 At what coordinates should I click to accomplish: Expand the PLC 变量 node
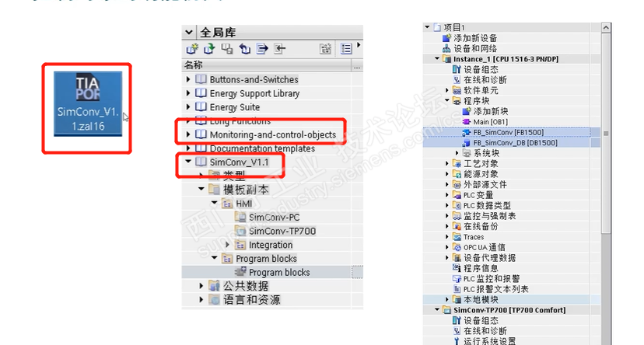[x=447, y=195]
